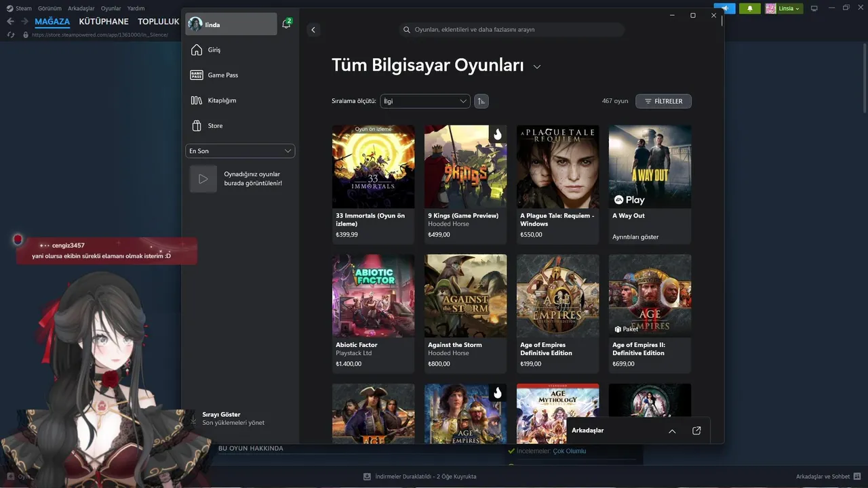The width and height of the screenshot is (868, 488).
Task: Click the play placeholder tile in sidebar
Action: click(203, 179)
